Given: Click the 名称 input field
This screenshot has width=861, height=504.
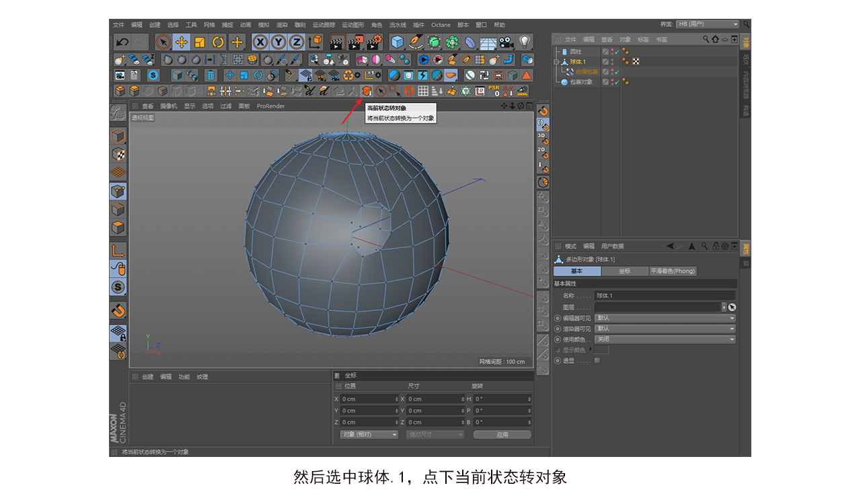Looking at the screenshot, I should pyautogui.click(x=665, y=296).
